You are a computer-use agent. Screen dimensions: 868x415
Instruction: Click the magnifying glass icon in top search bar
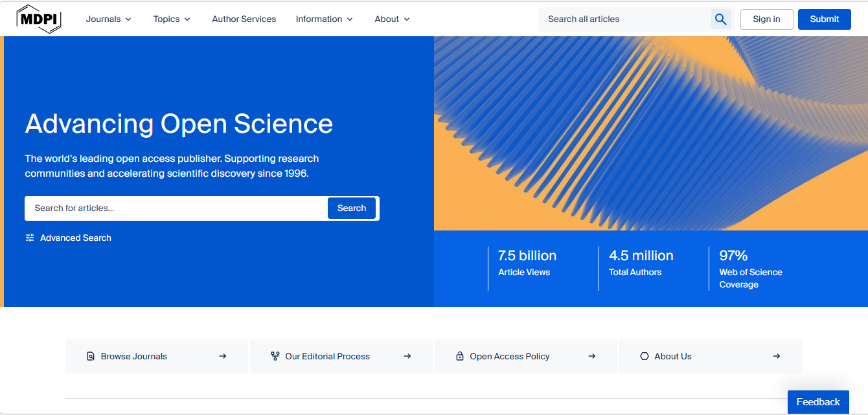[720, 19]
